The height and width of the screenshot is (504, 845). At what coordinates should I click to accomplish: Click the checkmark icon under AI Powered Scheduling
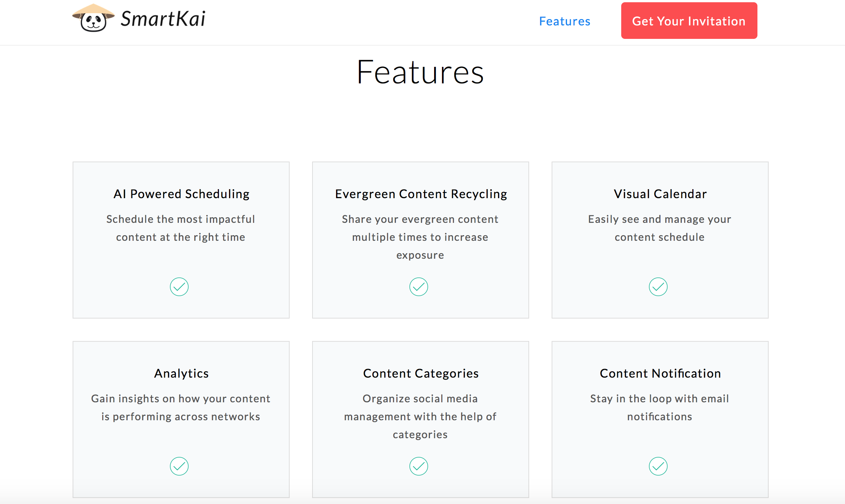[179, 287]
